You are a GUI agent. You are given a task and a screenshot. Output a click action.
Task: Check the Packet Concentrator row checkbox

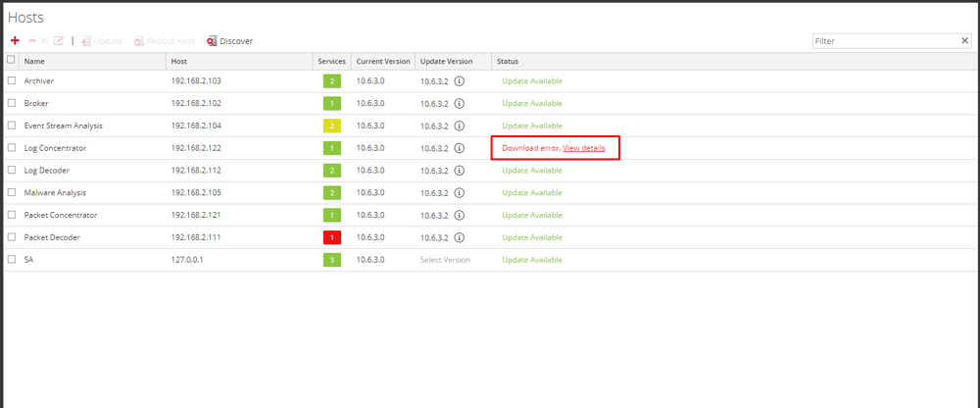[11, 215]
